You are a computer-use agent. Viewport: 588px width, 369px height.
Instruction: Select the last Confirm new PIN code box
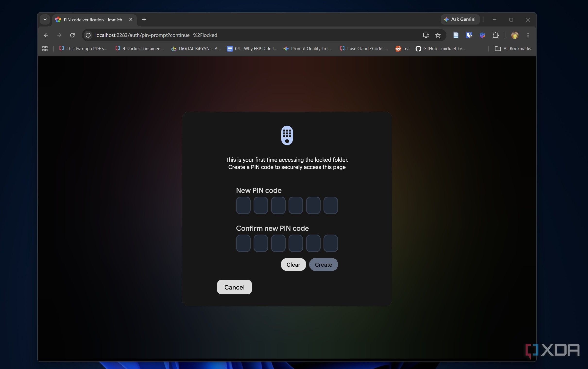pos(331,243)
